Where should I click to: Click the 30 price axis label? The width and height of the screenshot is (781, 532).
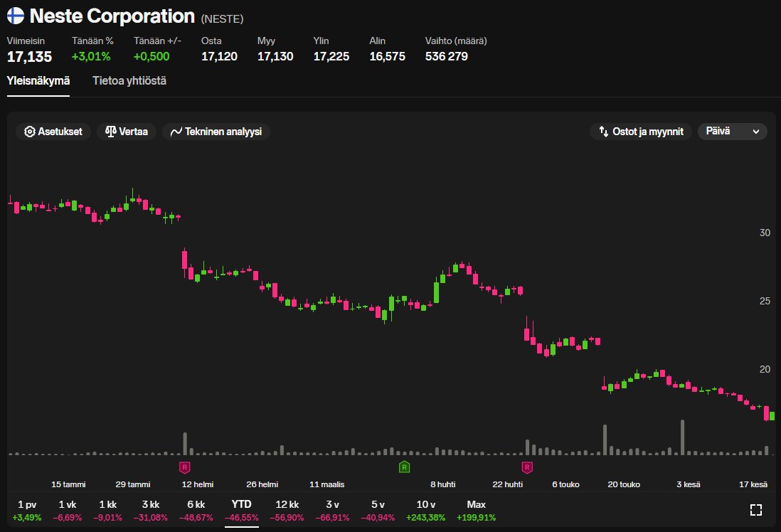[765, 233]
